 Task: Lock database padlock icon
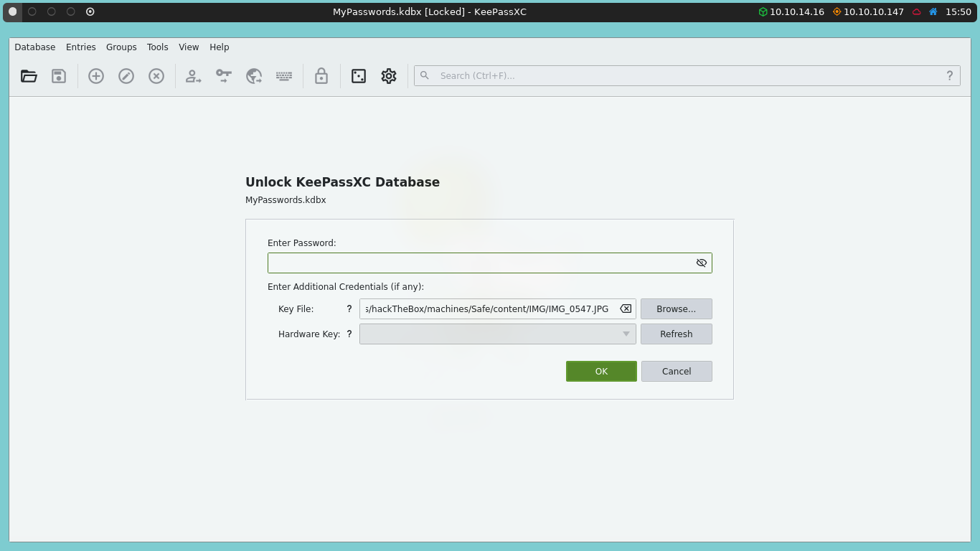click(321, 75)
